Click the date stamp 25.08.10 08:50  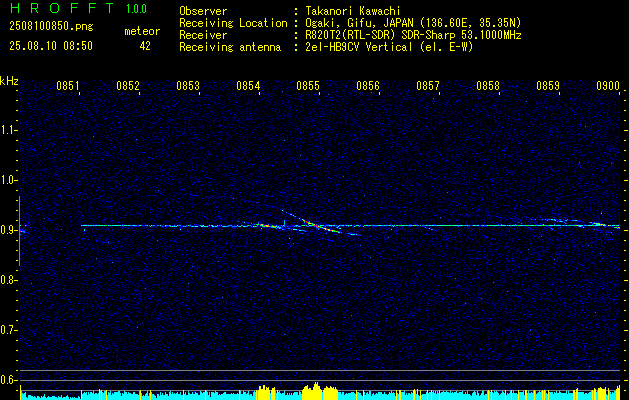click(51, 46)
